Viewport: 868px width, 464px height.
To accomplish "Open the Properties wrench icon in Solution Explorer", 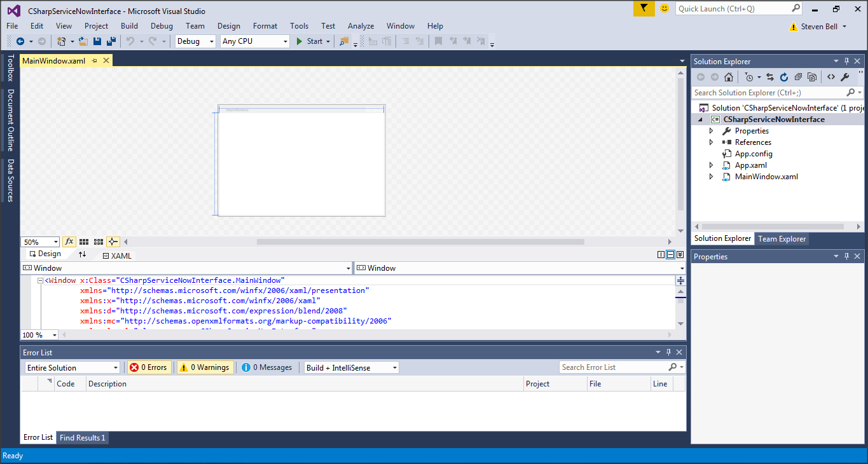I will [x=845, y=77].
